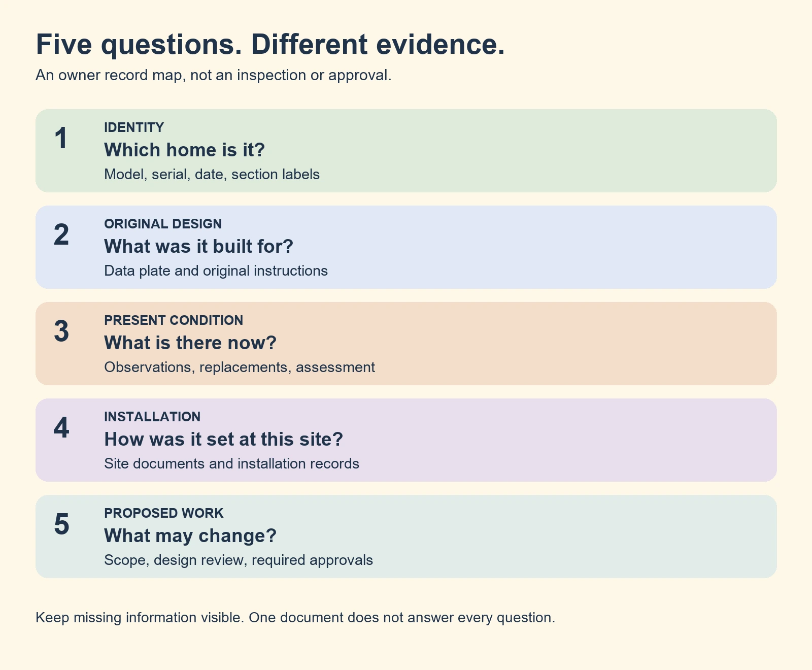Image resolution: width=812 pixels, height=670 pixels.
Task: Click the 'What may change?' heading
Action: pos(190,536)
